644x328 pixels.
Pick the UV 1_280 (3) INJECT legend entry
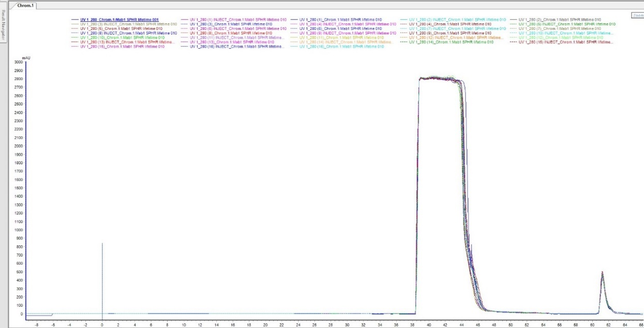(128, 24)
